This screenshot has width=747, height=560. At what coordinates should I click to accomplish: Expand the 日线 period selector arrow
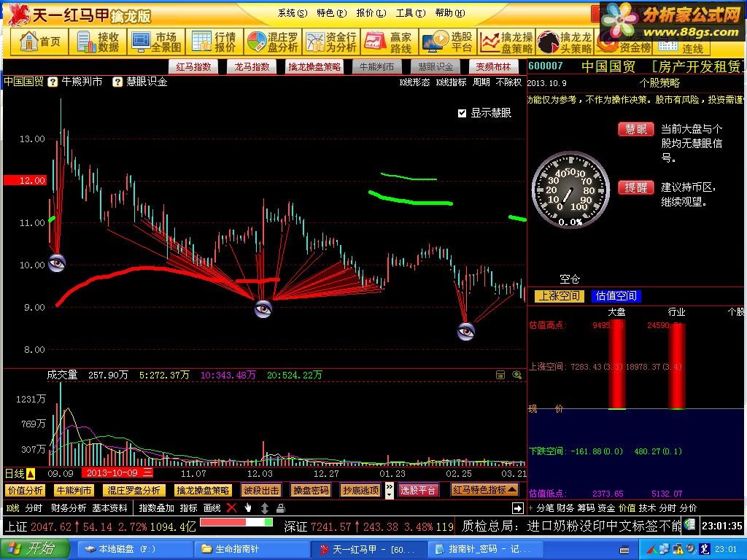(x=31, y=473)
